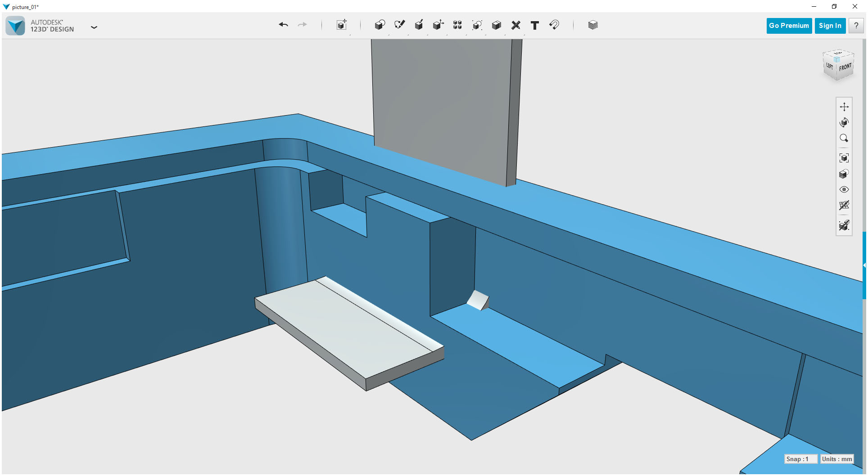Screen dimensions: 868x476
Task: Open the Material editor icon
Action: (x=592, y=25)
